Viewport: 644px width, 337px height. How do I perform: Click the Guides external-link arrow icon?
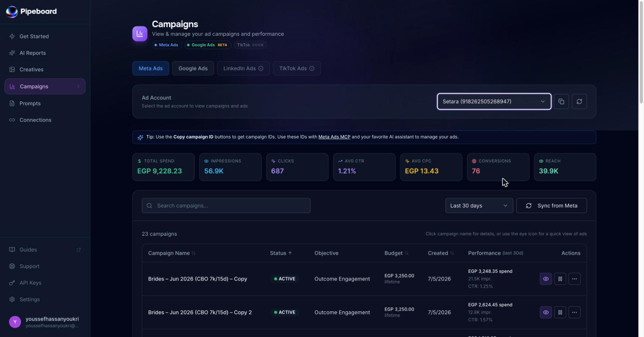79,250
